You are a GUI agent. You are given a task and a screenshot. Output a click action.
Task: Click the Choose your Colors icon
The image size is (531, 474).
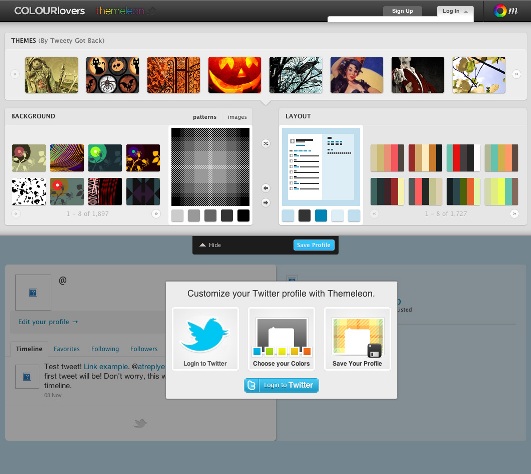[281, 337]
